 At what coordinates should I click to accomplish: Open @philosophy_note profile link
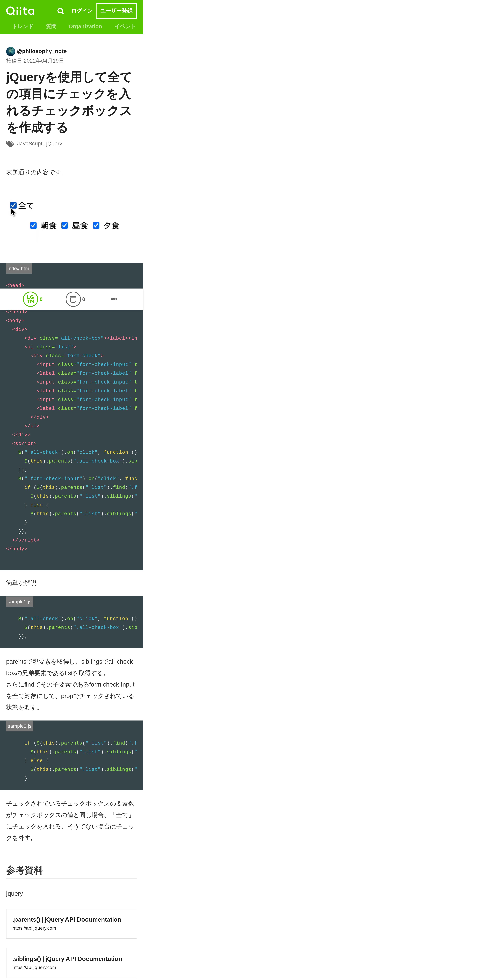(42, 51)
